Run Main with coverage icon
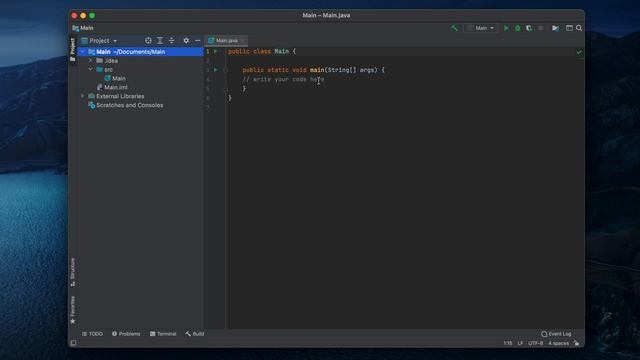640x360 pixels. pos(529,28)
